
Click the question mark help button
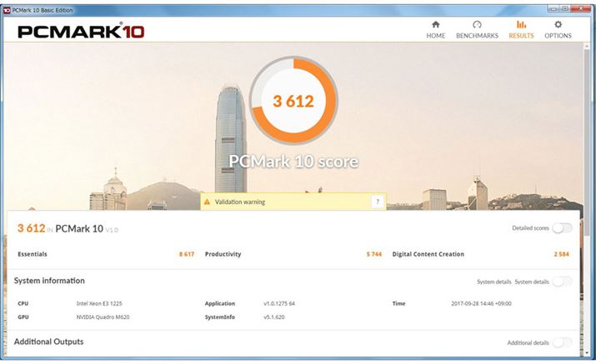coord(377,202)
